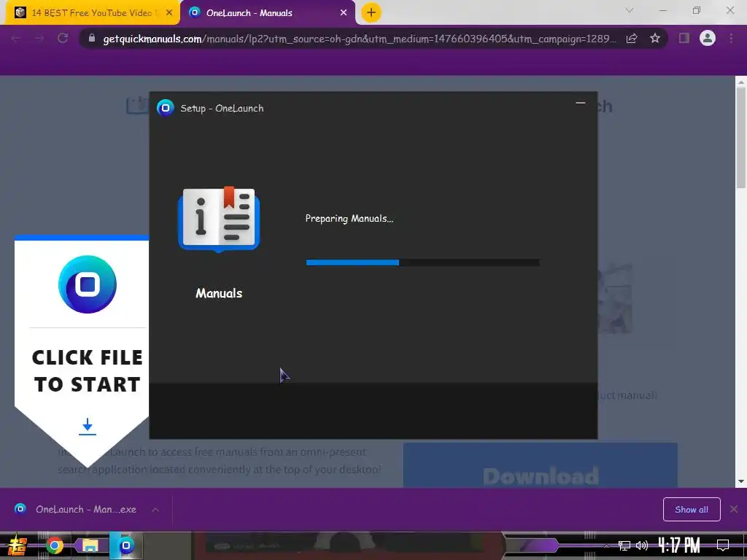Viewport: 747px width, 560px height.
Task: Click the blue download arrow in banner
Action: tap(88, 427)
